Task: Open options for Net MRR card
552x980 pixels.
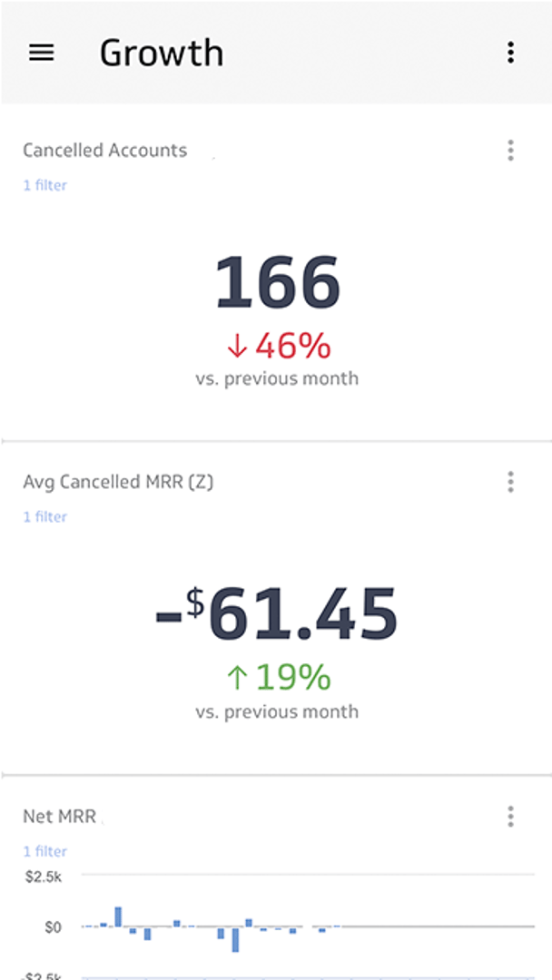Action: [x=511, y=816]
